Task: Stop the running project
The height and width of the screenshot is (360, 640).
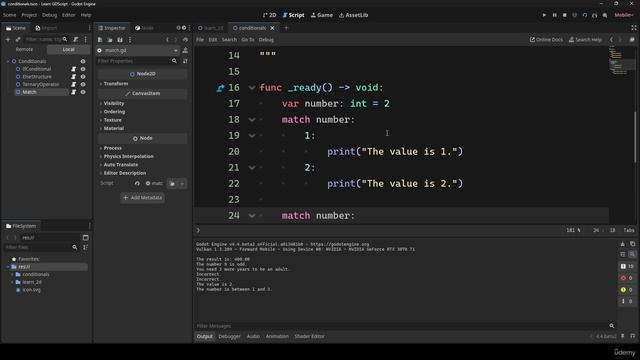Action: point(564,15)
